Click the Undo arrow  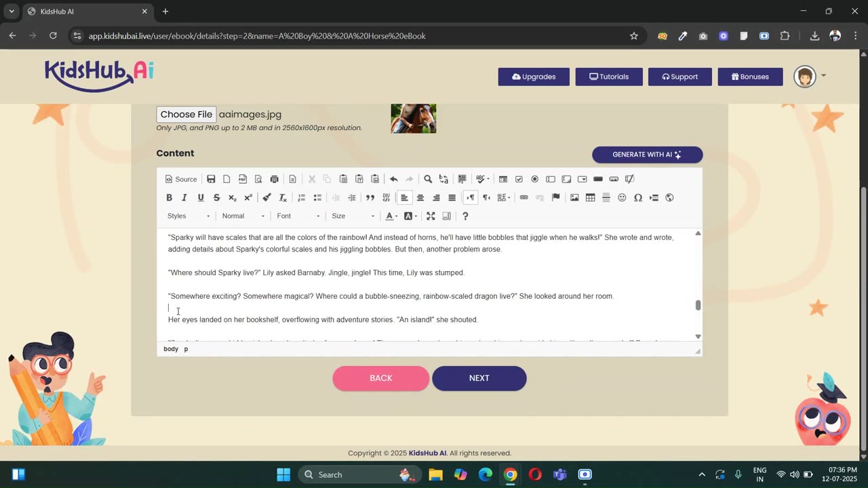pos(393,179)
